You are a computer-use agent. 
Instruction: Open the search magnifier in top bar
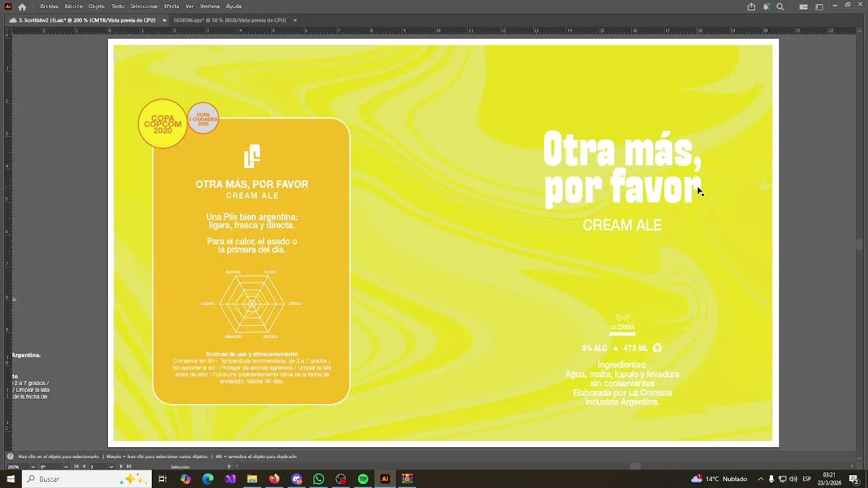point(780,7)
